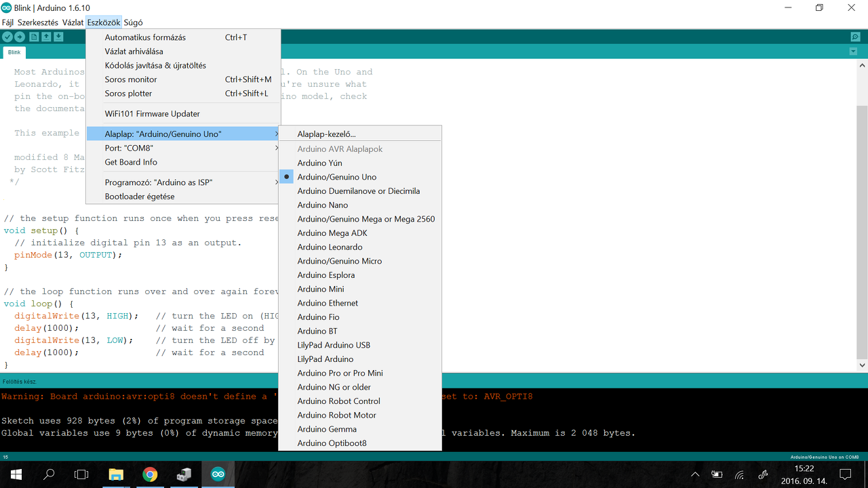
Task: Save the sketch with the down-arrow icon
Action: click(x=59, y=37)
